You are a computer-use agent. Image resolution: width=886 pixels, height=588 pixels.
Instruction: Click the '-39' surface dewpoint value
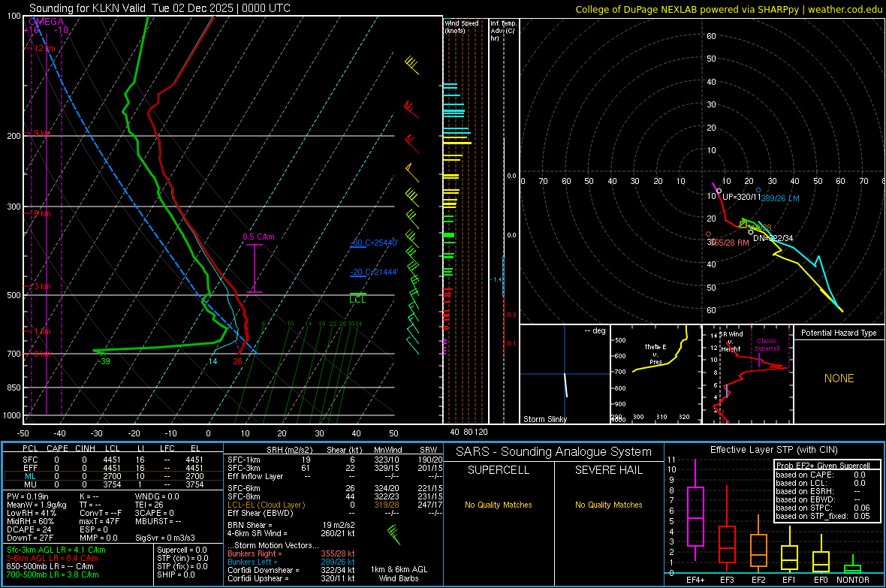(x=104, y=362)
